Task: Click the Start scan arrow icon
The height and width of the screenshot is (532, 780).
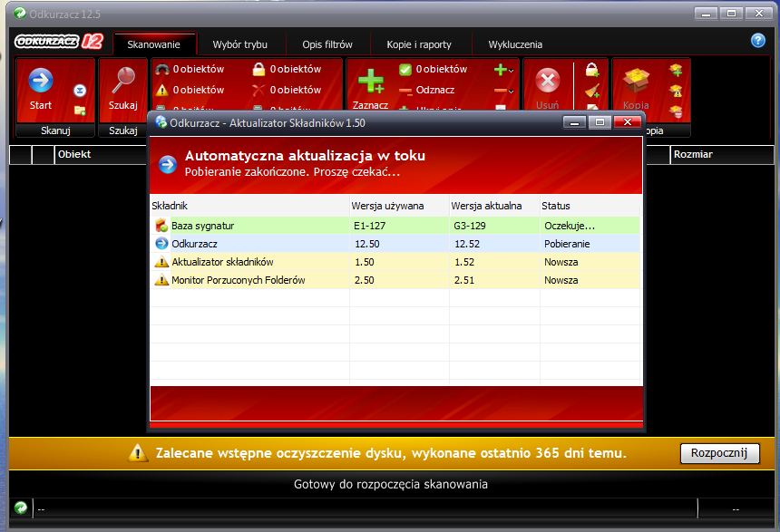Action: (x=41, y=82)
